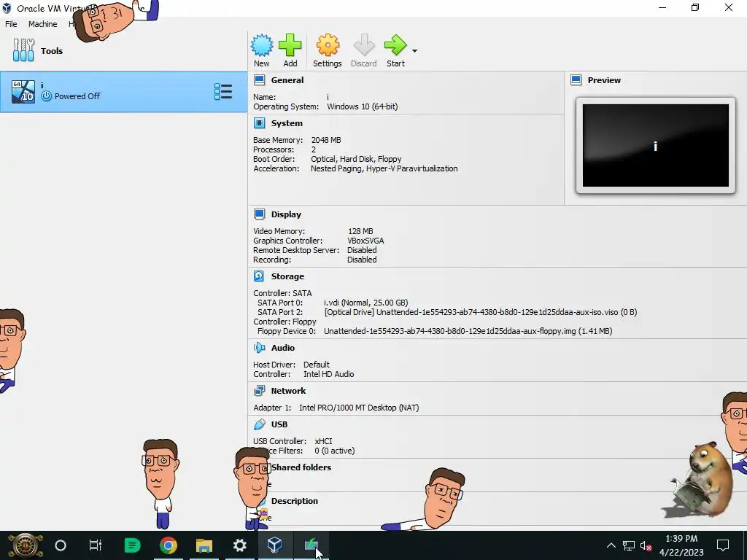The width and height of the screenshot is (747, 560).
Task: Click the Intel HD Audio controller value
Action: tap(329, 374)
